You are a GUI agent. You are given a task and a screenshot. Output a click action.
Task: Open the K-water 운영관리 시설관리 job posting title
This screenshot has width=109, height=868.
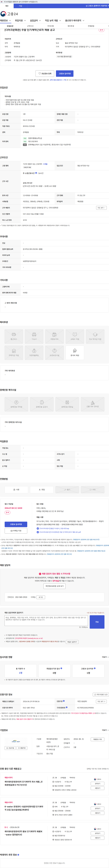pyautogui.click(x=24, y=808)
